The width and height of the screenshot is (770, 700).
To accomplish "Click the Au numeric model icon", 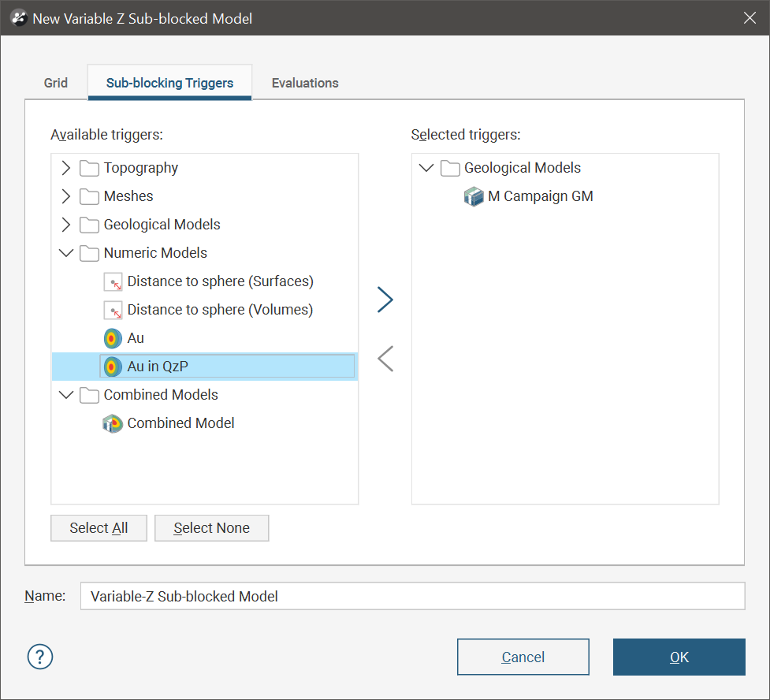I will tap(113, 338).
